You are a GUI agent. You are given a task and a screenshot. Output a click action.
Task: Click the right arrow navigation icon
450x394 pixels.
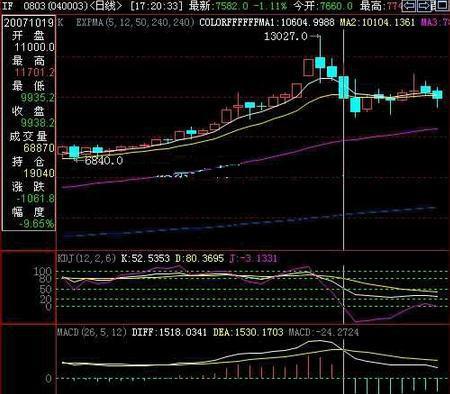tap(424, 5)
